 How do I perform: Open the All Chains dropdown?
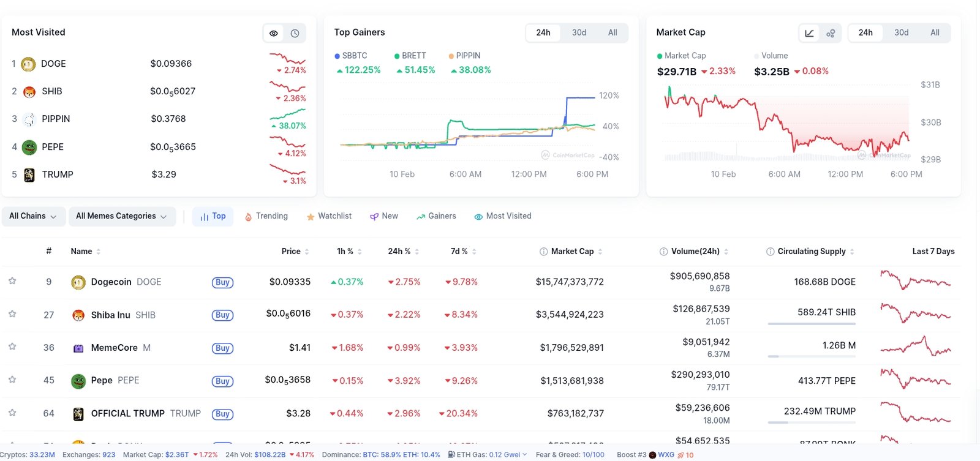click(x=33, y=216)
